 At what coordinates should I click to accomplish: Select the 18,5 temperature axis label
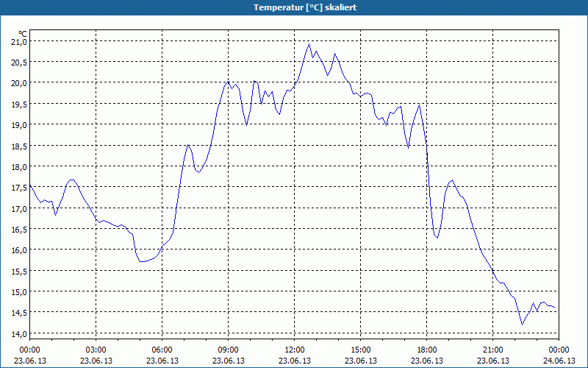[x=18, y=146]
